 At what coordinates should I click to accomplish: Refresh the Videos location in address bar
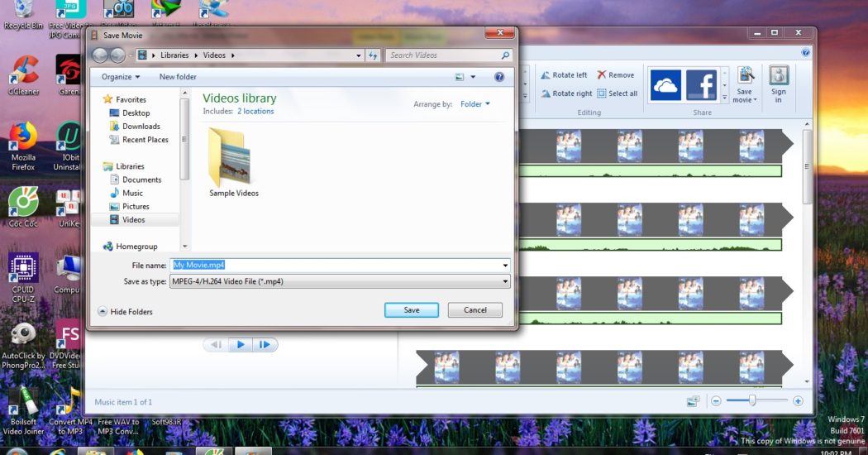tap(373, 55)
